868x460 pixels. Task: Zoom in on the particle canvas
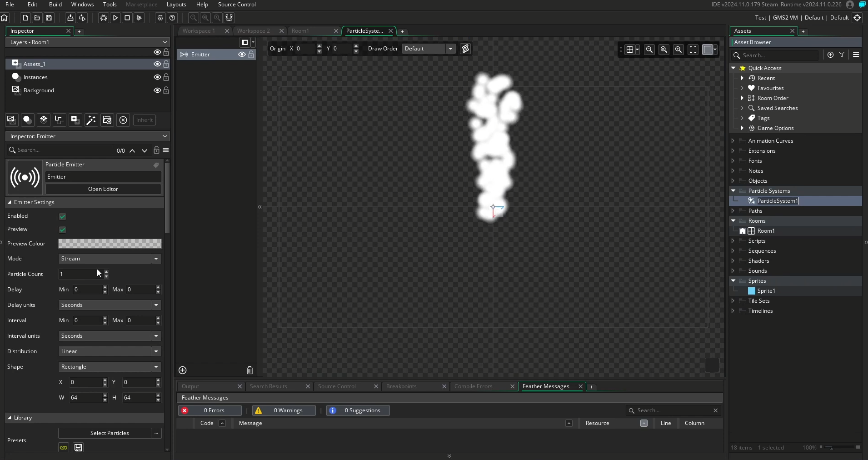678,50
